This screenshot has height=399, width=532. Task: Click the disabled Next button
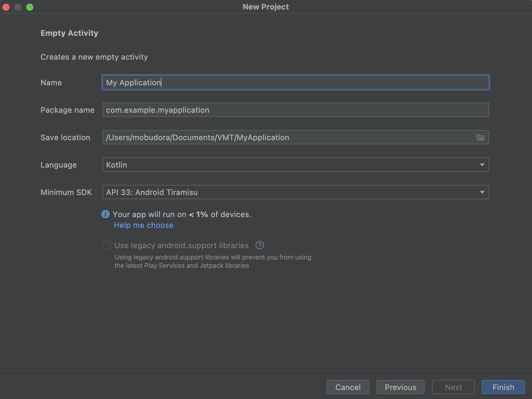[x=453, y=387]
